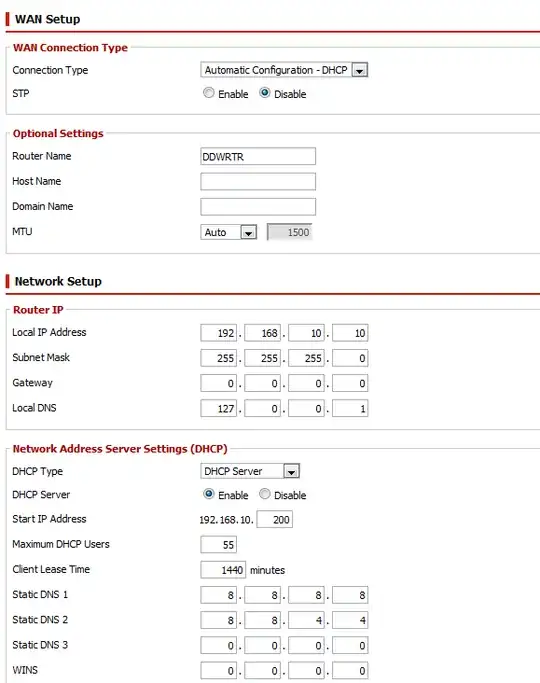Click the Router IP section title
Image resolution: width=540 pixels, height=683 pixels.
point(38,310)
